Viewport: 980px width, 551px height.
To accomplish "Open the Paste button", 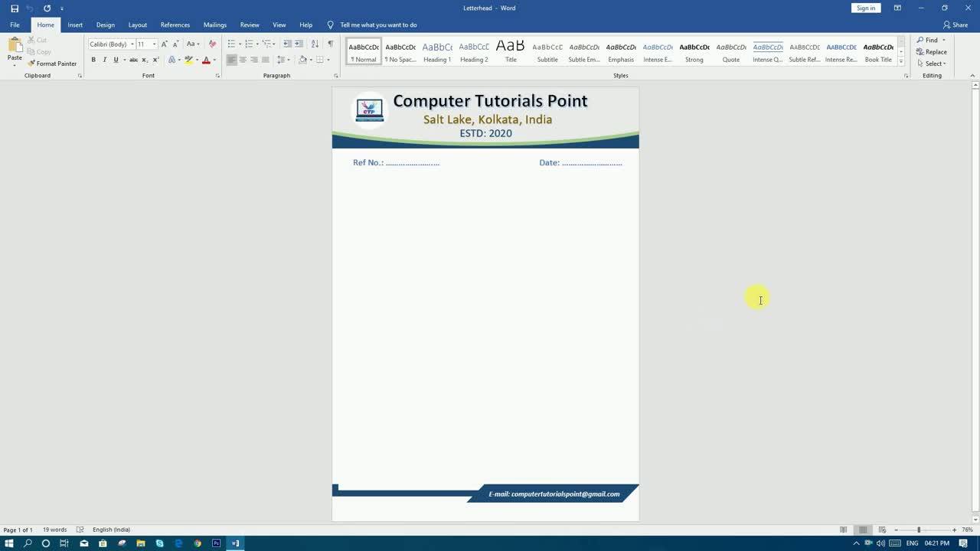I will [15, 51].
